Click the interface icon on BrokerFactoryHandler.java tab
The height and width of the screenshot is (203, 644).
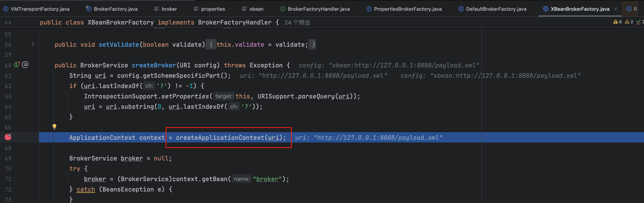(x=283, y=9)
